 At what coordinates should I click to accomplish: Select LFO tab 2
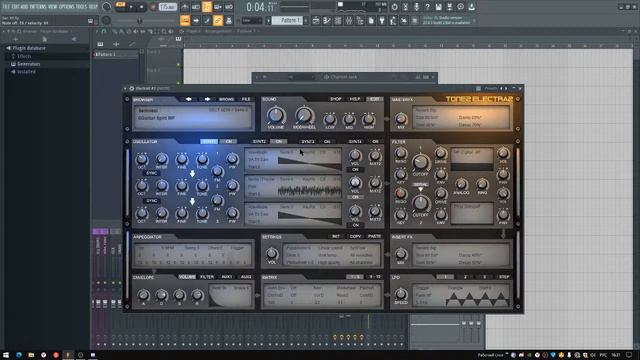point(465,277)
